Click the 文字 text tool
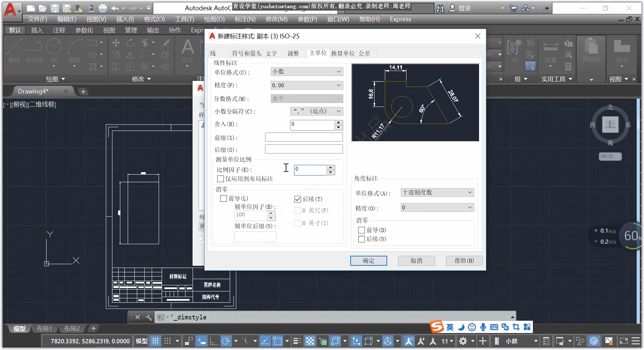The image size is (644, 350). tap(187, 51)
